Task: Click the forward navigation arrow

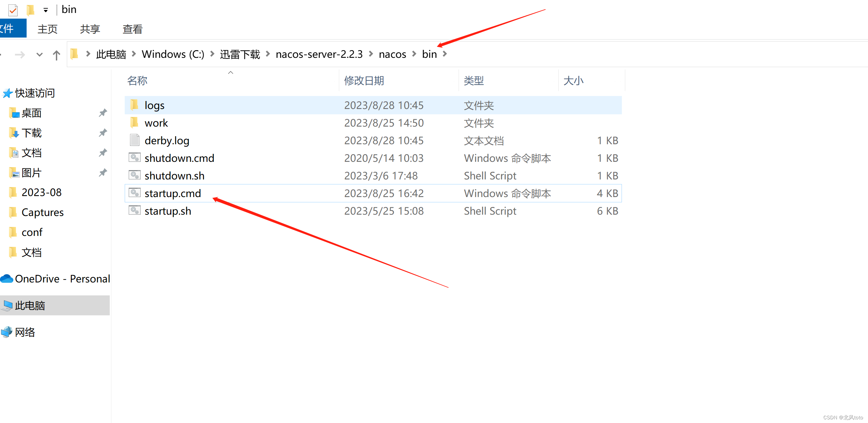Action: 20,54
